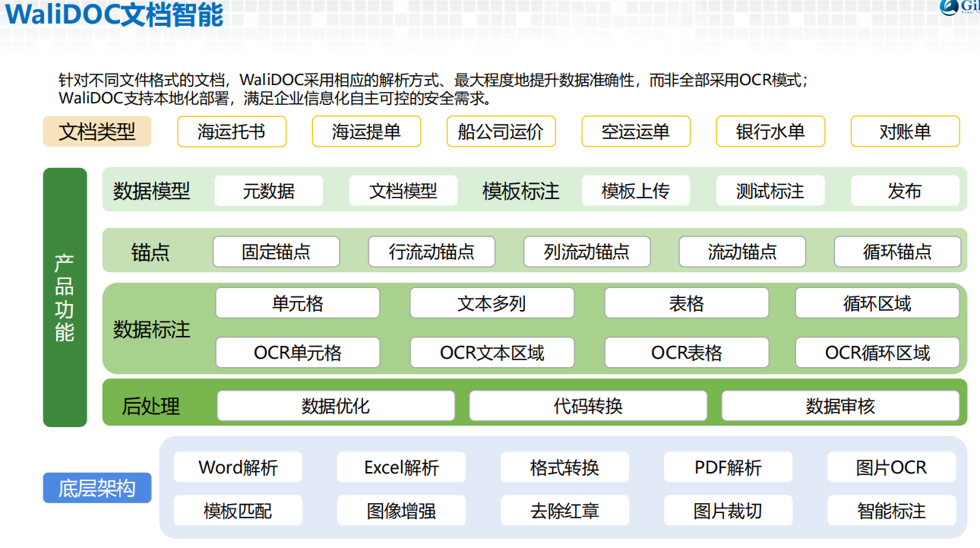Click the line starting with 针对不同文件格式的文档
The width and height of the screenshot is (980, 548).
[x=433, y=81]
